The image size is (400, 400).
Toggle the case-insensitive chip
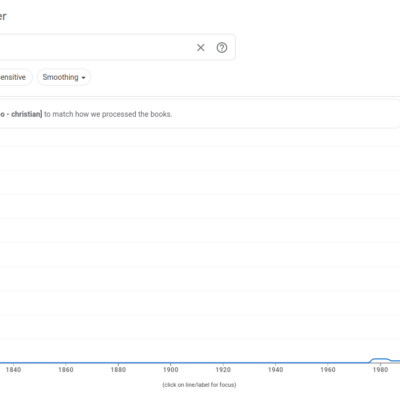coord(13,77)
